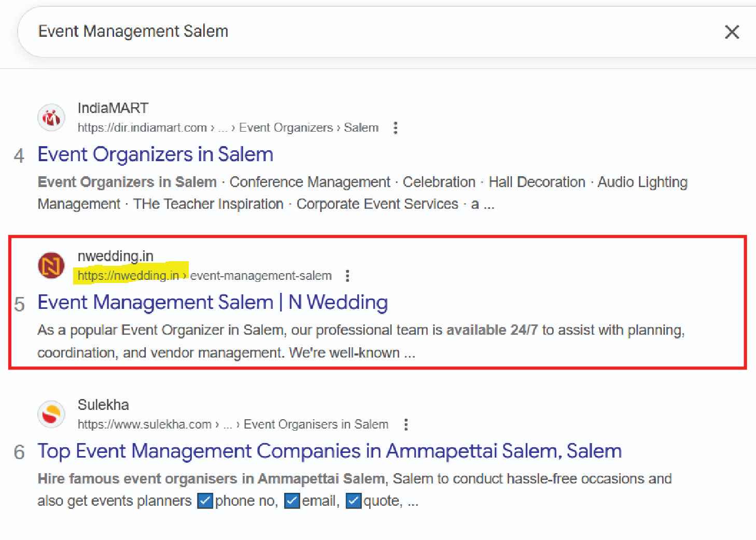The width and height of the screenshot is (756, 540).
Task: Click the dir.indiamart.com breadcrumb URL
Action: (142, 128)
